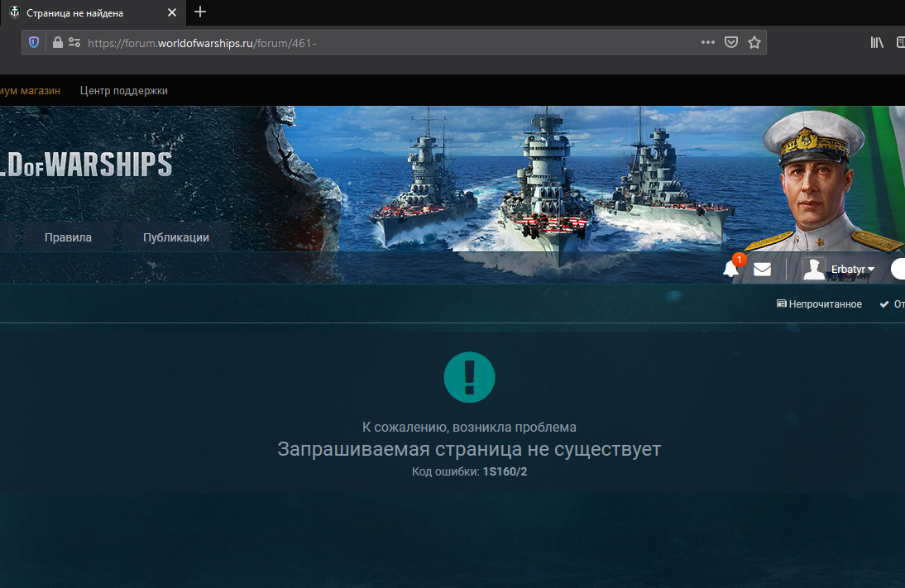Select the 'Страница не найдена' browser tab

tap(93, 12)
